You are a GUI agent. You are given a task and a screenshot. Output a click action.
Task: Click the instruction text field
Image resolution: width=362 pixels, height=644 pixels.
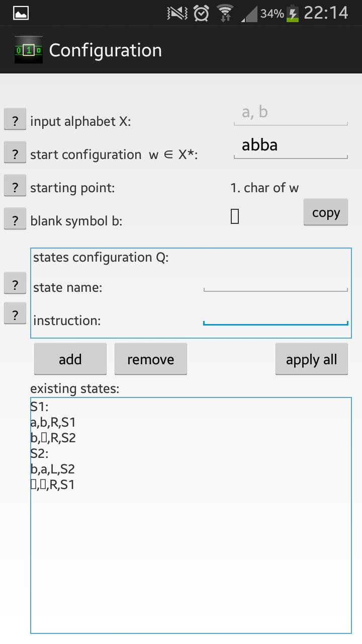[x=276, y=317]
